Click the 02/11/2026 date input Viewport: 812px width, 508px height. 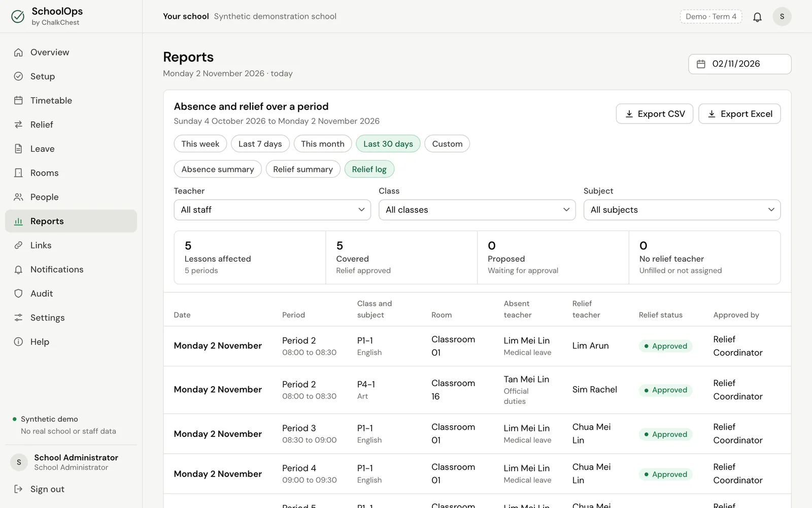(740, 64)
